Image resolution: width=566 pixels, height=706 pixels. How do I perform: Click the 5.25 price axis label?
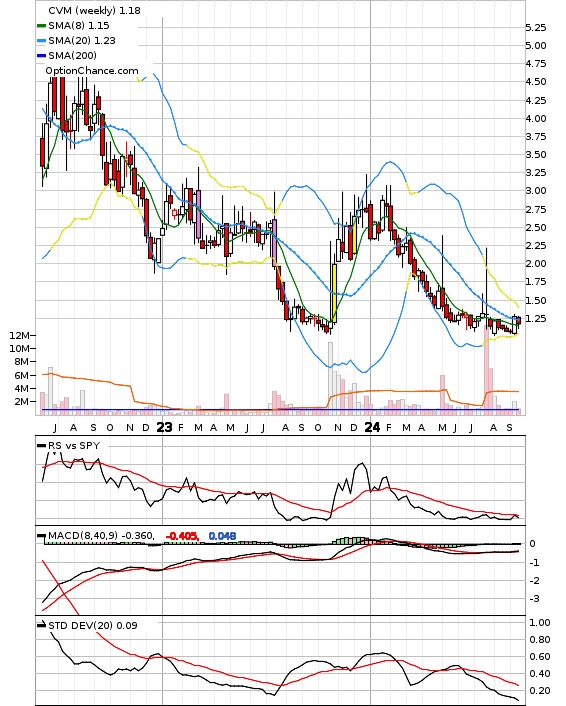coord(536,27)
